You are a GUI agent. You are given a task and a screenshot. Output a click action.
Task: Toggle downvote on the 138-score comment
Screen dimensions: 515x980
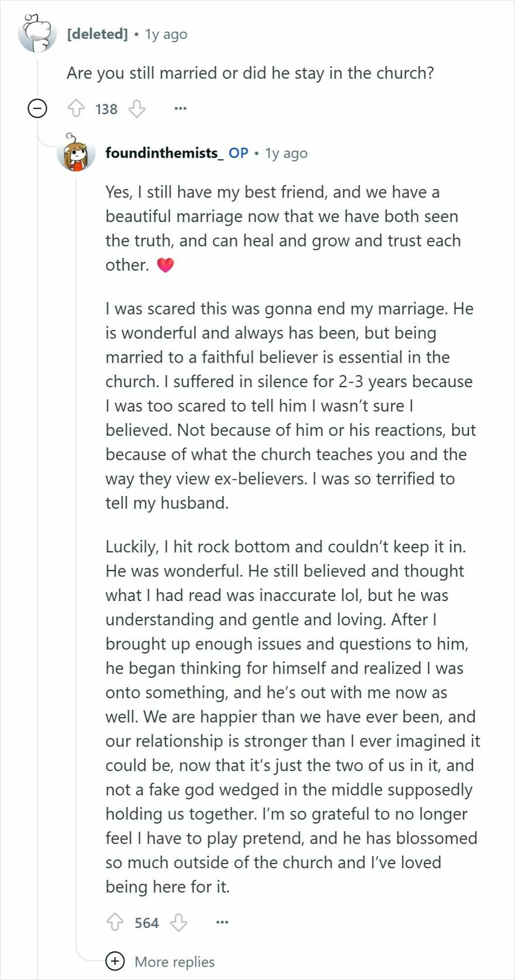point(137,108)
